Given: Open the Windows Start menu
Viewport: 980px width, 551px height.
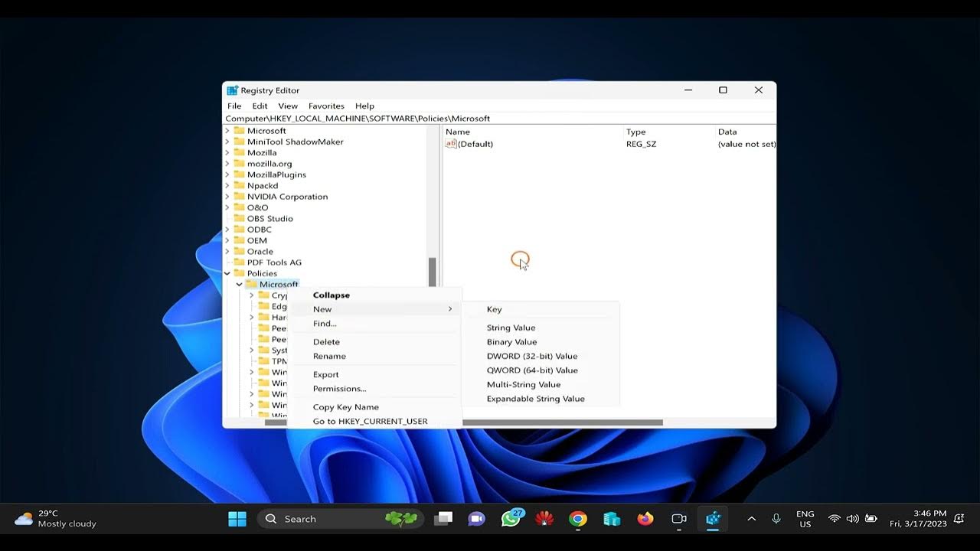Looking at the screenshot, I should coord(237,519).
